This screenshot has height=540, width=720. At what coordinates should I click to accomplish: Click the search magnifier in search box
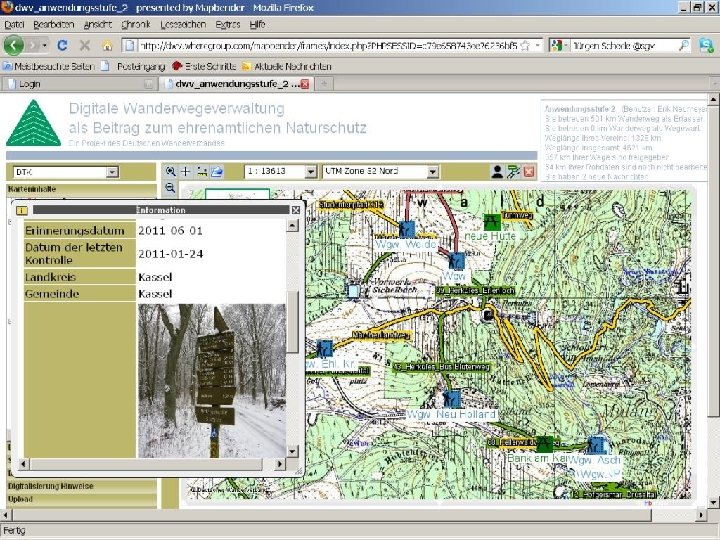pos(684,45)
